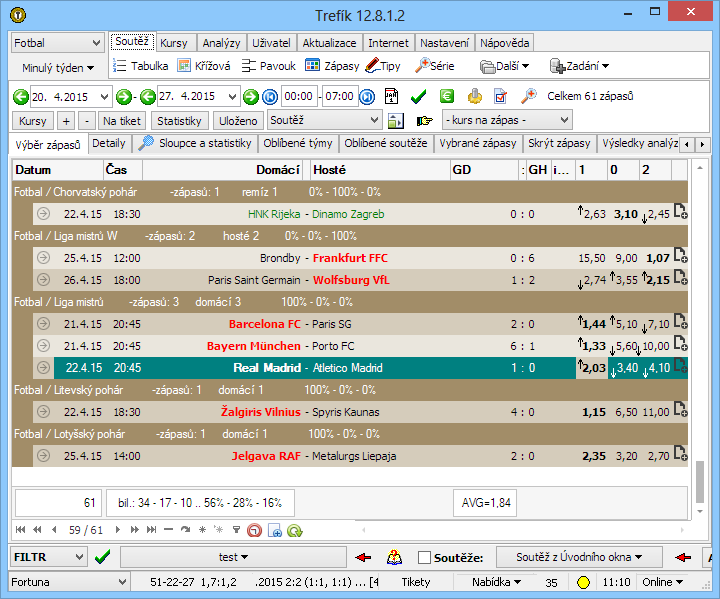Open the Soutěž grouping combo box
Image resolution: width=720 pixels, height=599 pixels.
(324, 120)
